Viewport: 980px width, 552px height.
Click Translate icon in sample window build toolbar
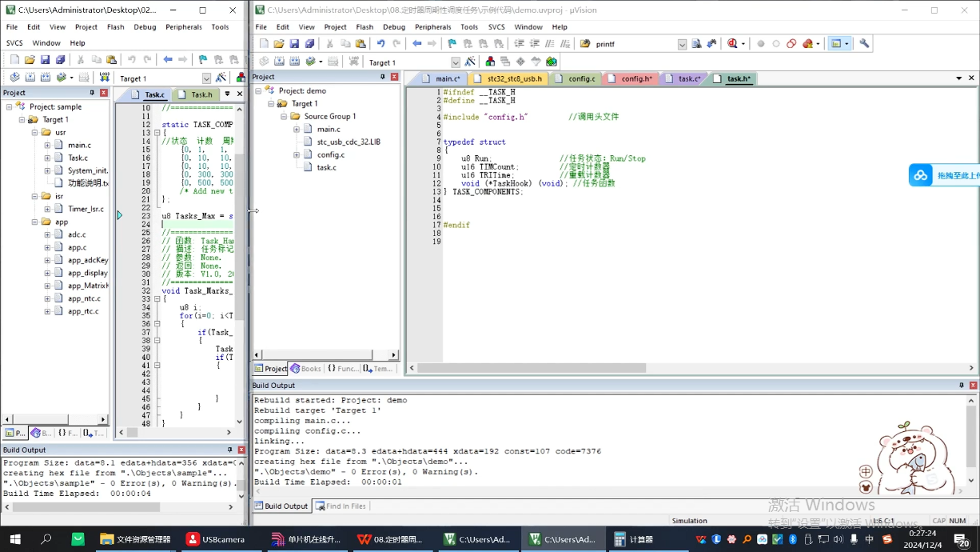tap(14, 78)
